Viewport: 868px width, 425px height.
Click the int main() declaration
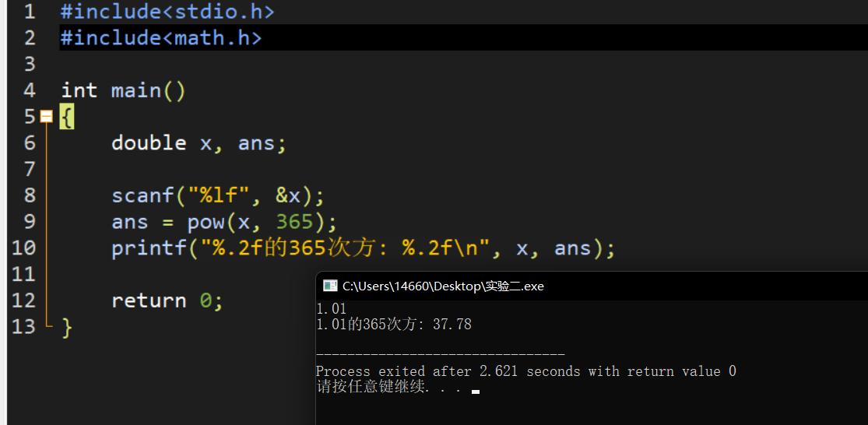click(x=123, y=90)
